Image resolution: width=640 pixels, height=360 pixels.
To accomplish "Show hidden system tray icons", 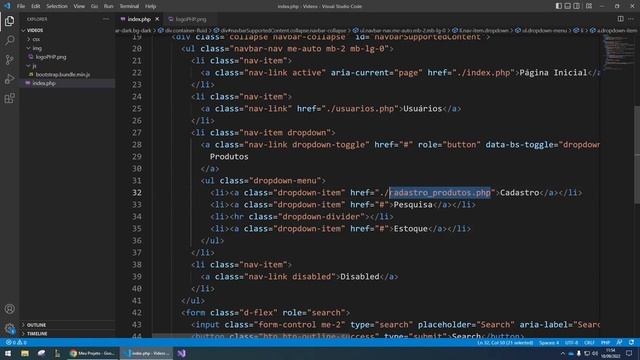I will [563, 353].
